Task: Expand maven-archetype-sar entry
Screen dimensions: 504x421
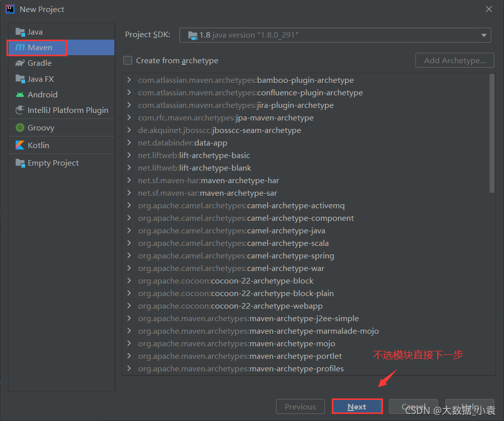Action: pyautogui.click(x=129, y=193)
